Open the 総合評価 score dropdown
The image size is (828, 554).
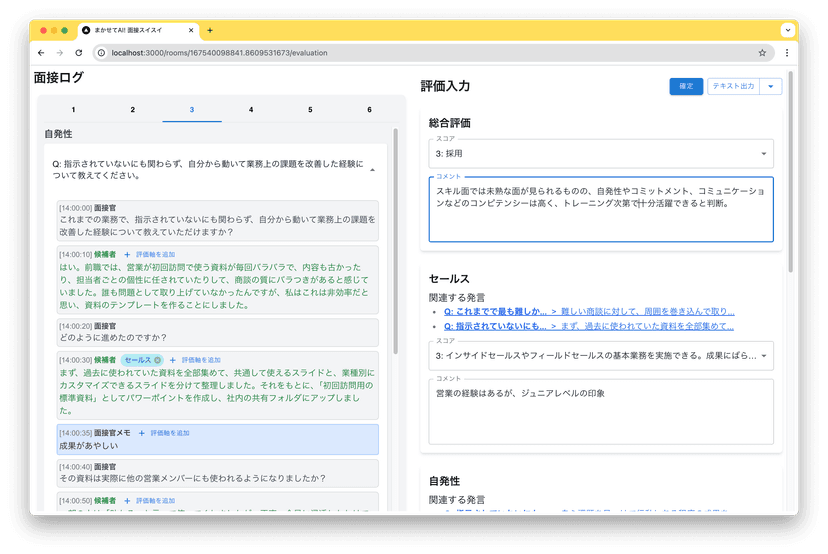(x=600, y=154)
